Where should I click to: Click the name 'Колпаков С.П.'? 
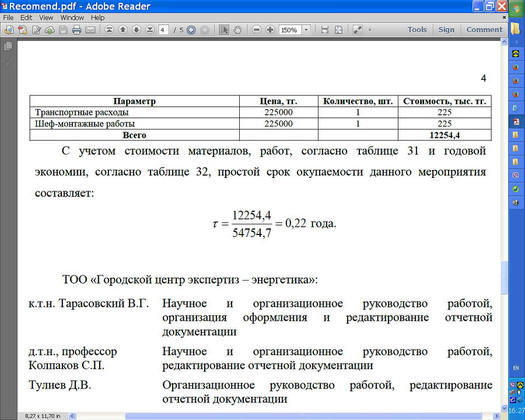[x=66, y=365]
